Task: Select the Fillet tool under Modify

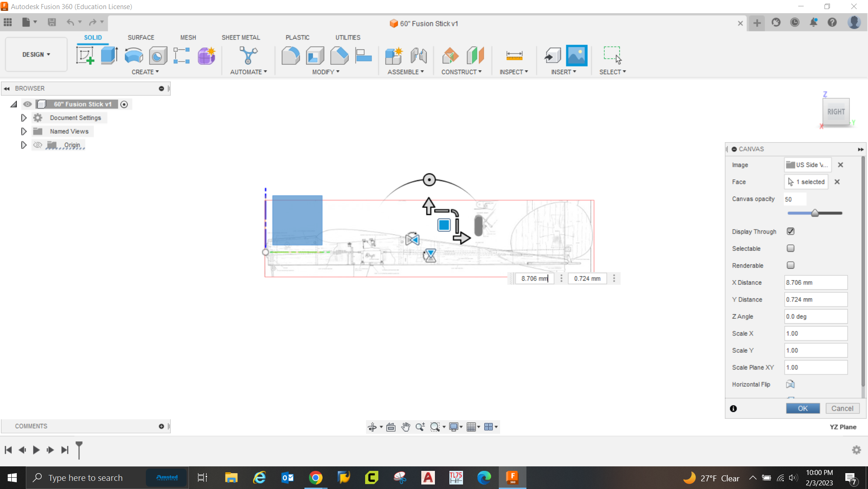Action: click(290, 55)
